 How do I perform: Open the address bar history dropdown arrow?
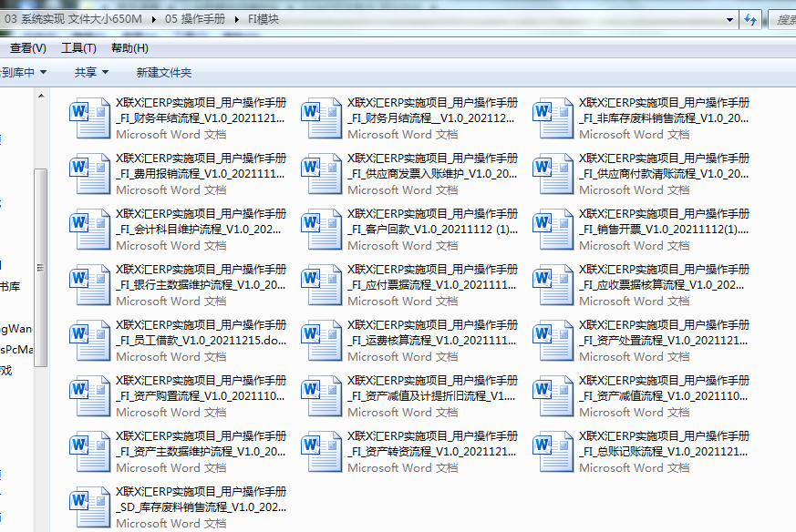(x=729, y=18)
